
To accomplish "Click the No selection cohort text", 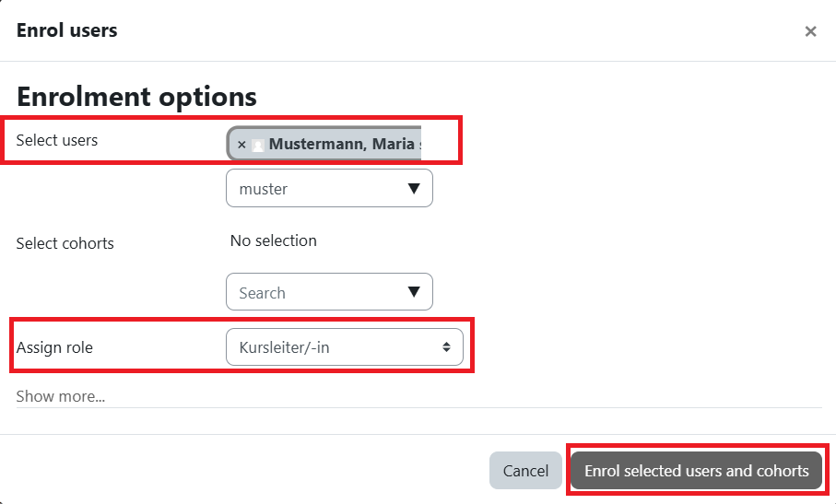I will click(274, 240).
